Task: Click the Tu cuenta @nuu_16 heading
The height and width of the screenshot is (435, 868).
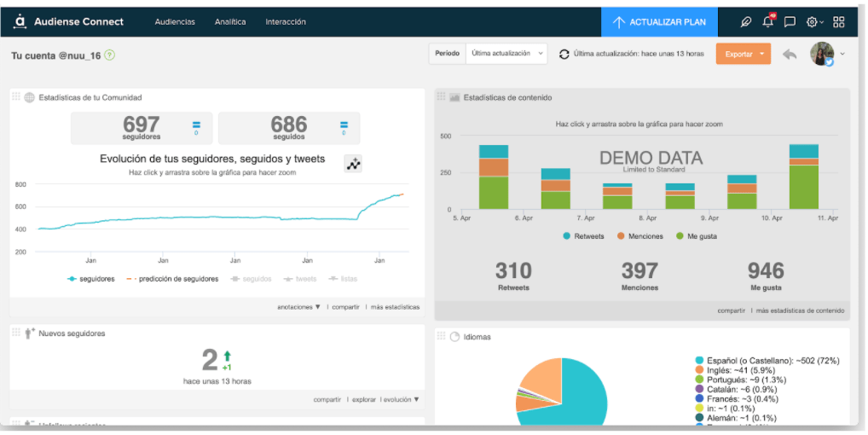Action: [x=56, y=55]
